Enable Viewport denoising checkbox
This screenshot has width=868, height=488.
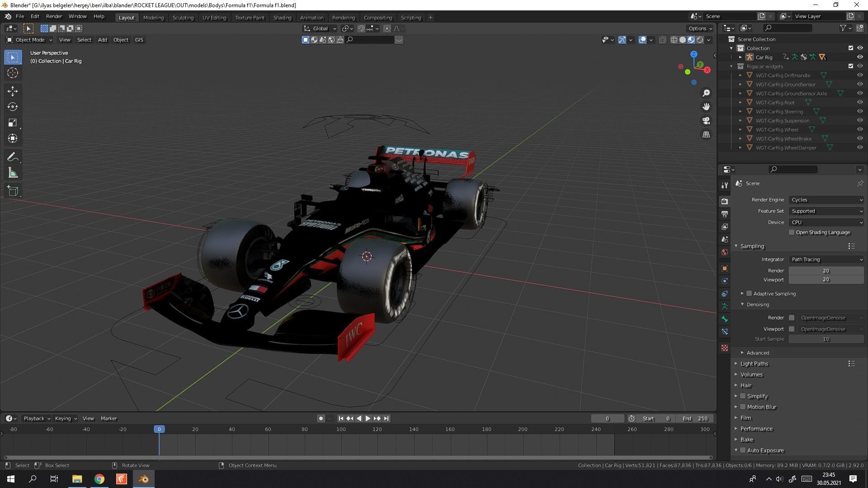point(792,329)
